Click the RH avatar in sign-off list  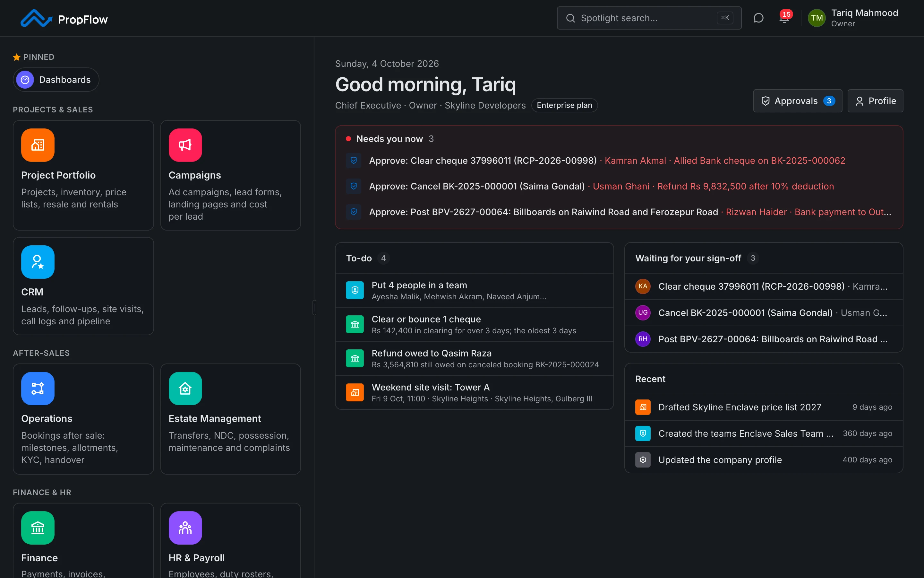pyautogui.click(x=643, y=339)
